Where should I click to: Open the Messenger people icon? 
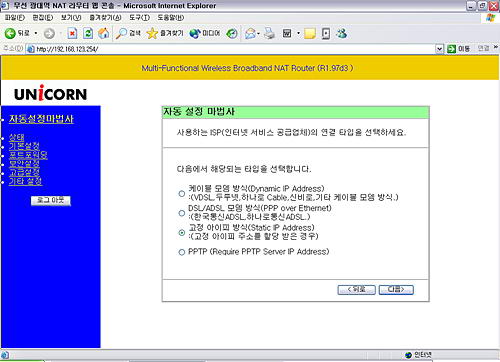(x=342, y=33)
